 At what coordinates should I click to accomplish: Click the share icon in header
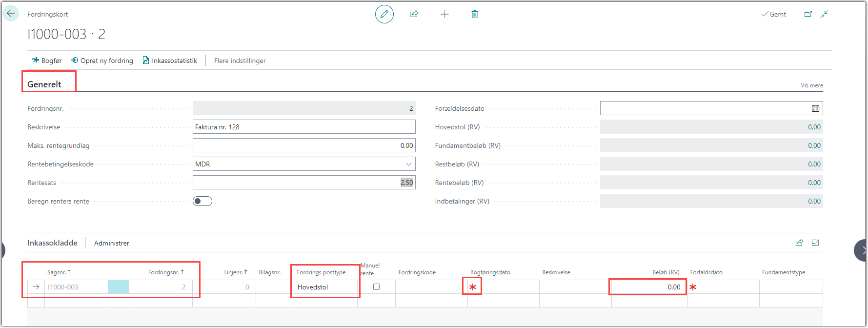coord(414,14)
